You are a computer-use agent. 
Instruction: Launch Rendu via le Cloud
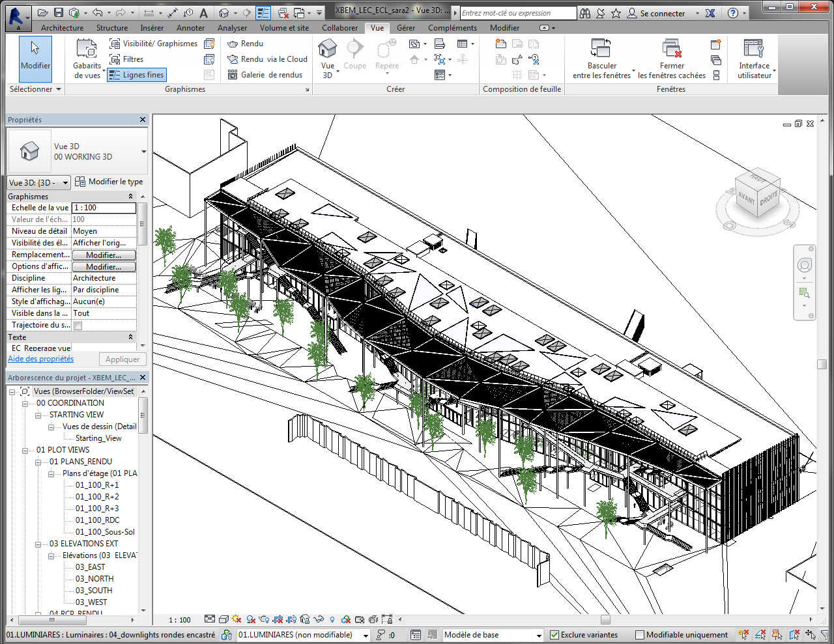tap(267, 59)
